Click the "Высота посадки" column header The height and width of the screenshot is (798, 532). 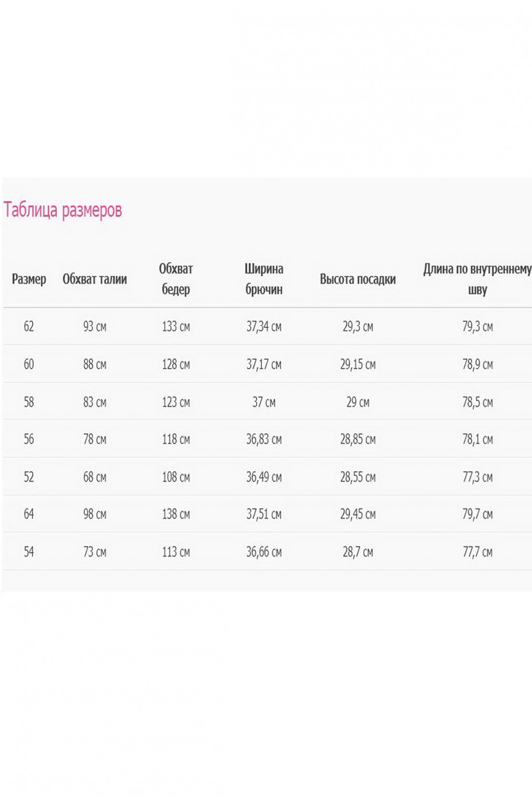358,279
